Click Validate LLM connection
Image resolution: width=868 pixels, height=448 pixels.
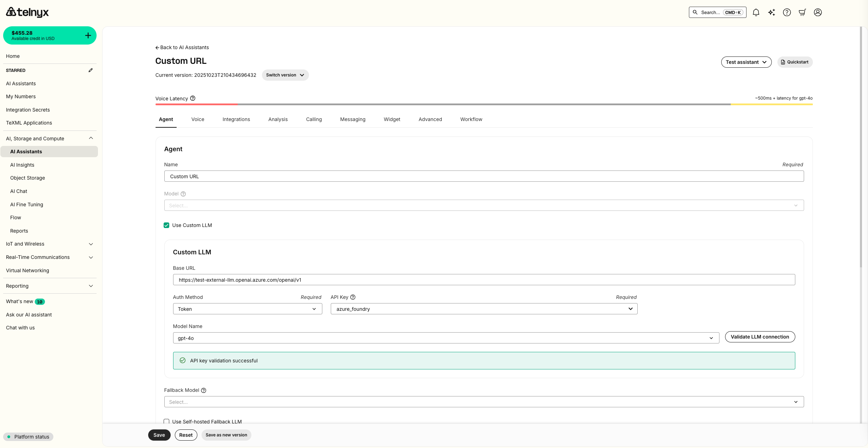coord(760,336)
